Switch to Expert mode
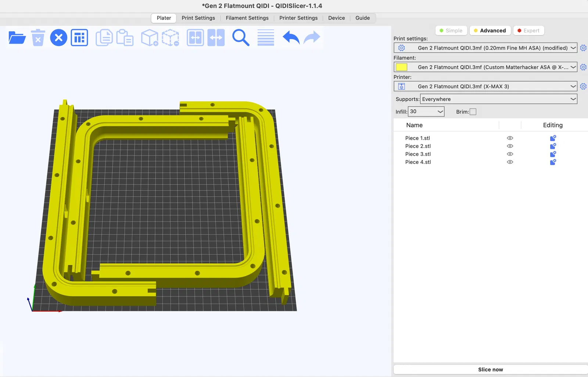This screenshot has height=377, width=588. (x=528, y=30)
